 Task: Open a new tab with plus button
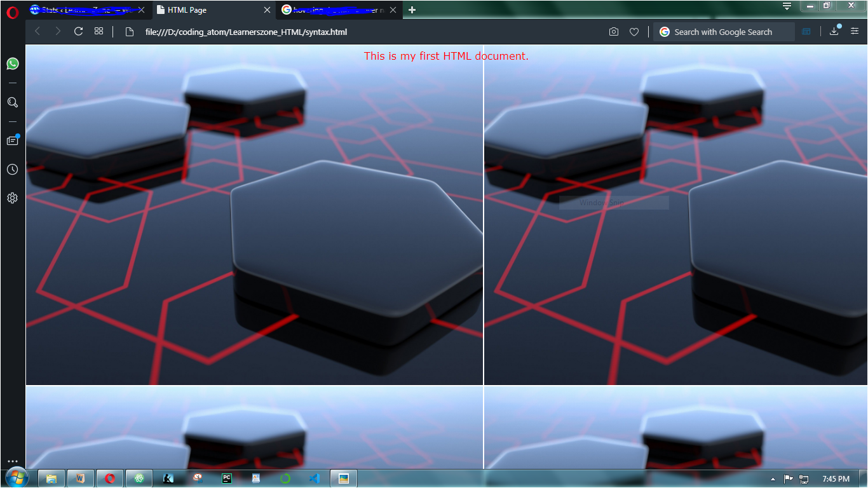point(412,10)
